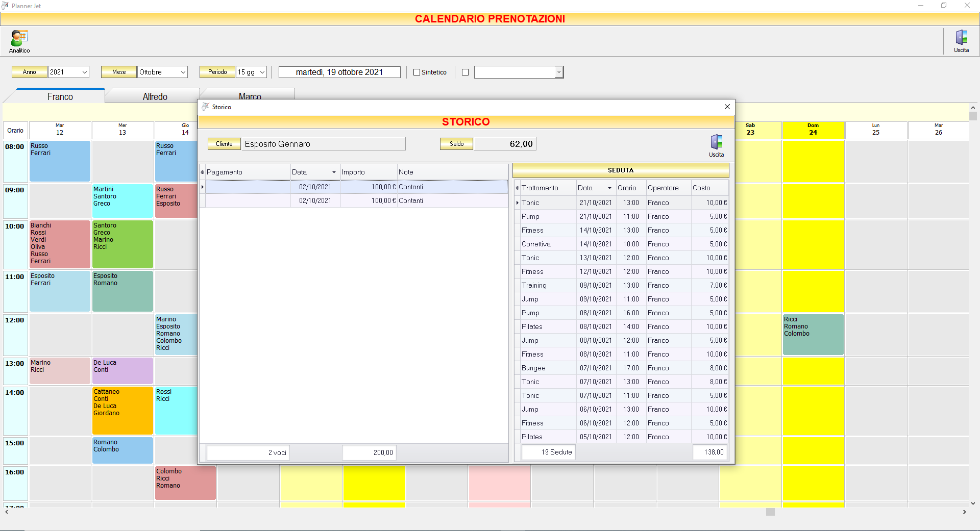Click the Sab 23 day header
This screenshot has height=531, width=980.
click(750, 130)
